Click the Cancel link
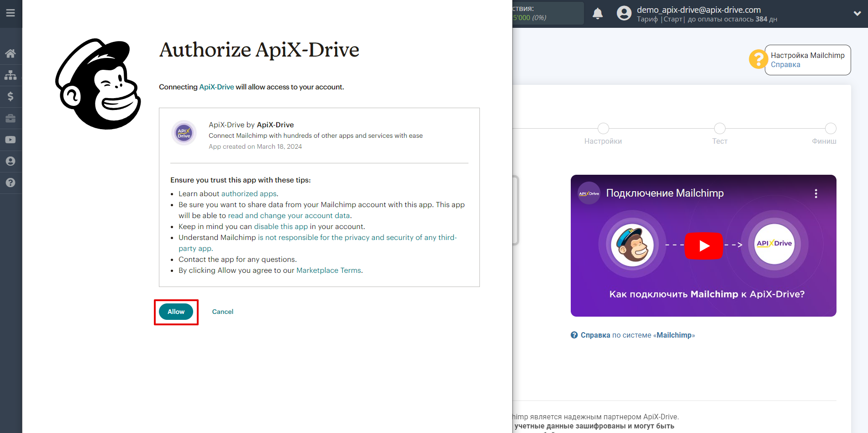The image size is (868, 433). tap(222, 312)
